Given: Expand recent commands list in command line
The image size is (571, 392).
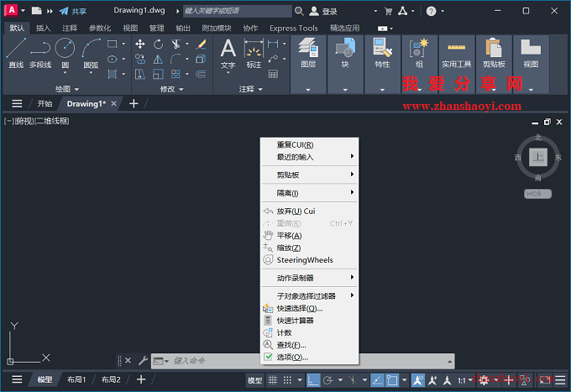Looking at the screenshot, I should (450, 361).
